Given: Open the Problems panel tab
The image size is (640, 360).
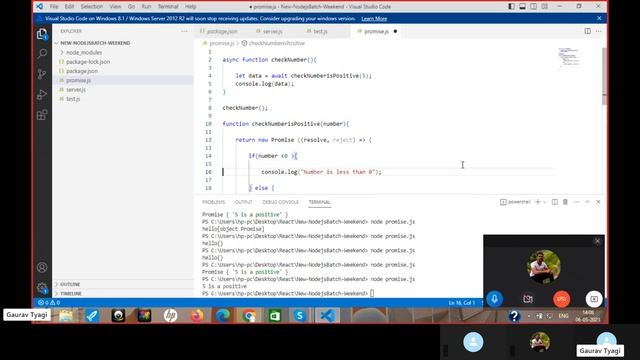Looking at the screenshot, I should click(x=213, y=202).
